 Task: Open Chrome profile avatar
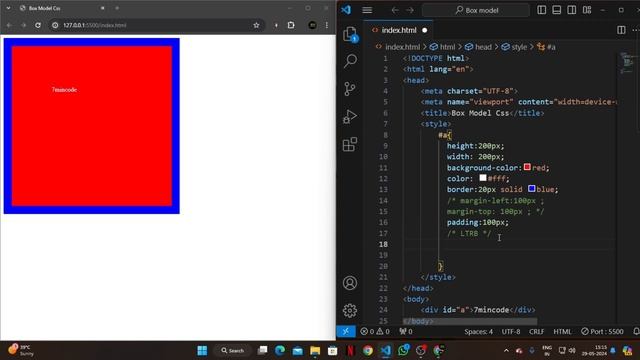click(x=312, y=25)
